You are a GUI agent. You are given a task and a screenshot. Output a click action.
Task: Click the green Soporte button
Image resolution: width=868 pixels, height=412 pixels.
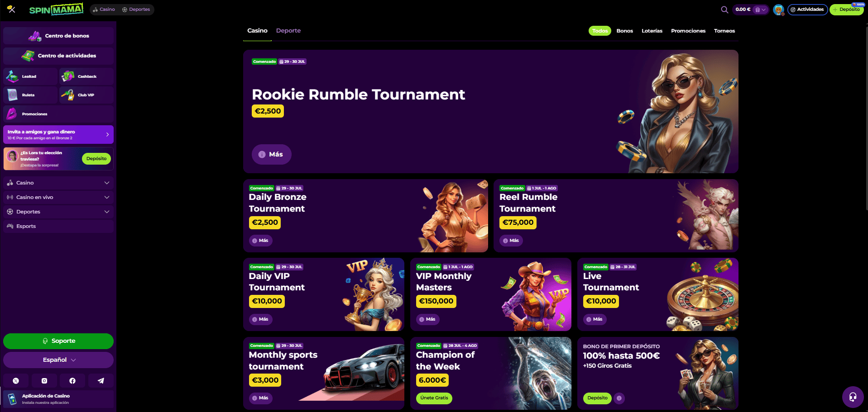coord(58,341)
